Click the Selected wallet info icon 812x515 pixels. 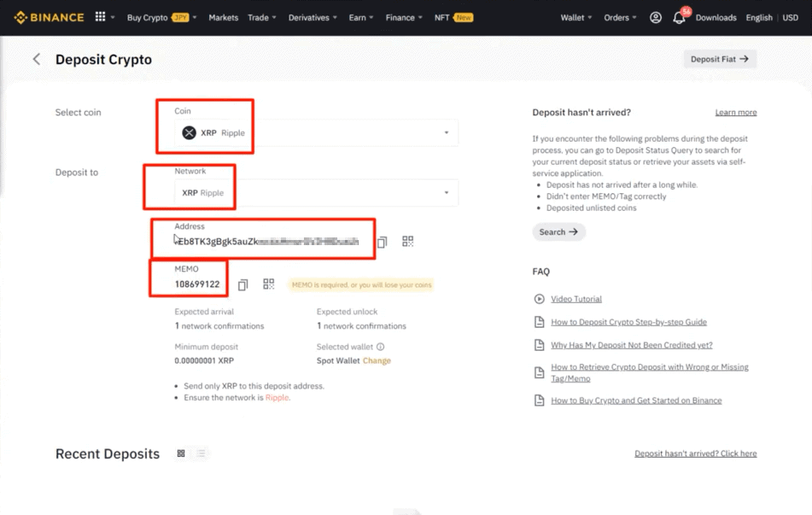380,347
